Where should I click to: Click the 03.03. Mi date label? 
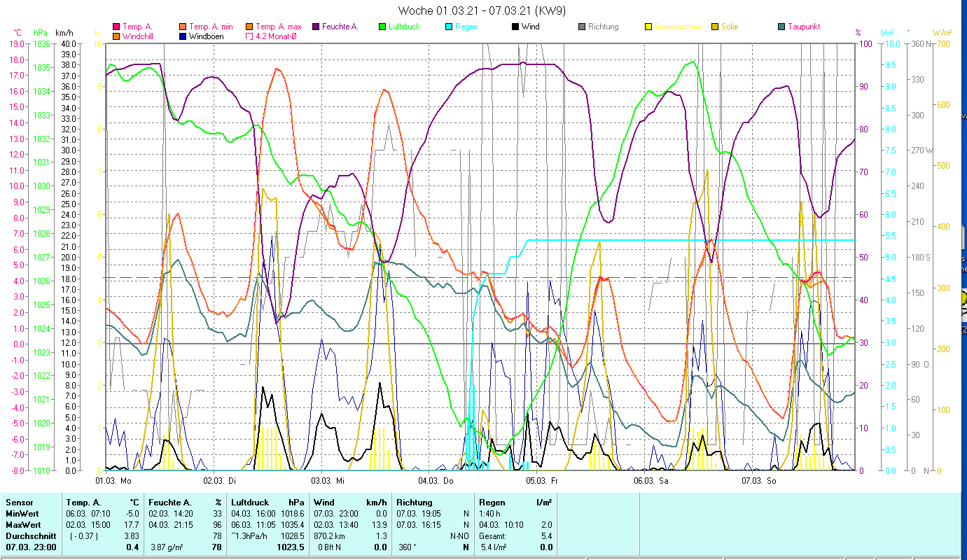[328, 481]
